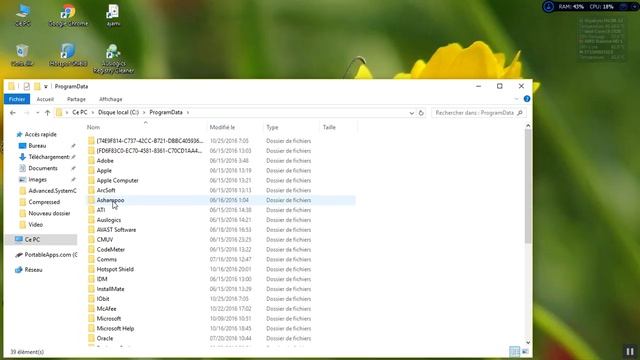
Task: Open the Accueil ribbon tab
Action: (45, 99)
